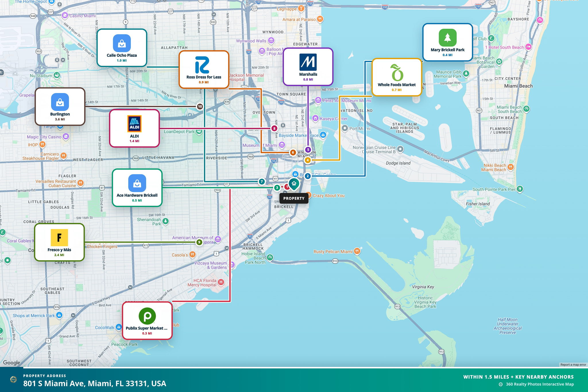Image resolution: width=588 pixels, height=392 pixels.
Task: Click the Hobie Island Beach Park icon
Action: 270,258
